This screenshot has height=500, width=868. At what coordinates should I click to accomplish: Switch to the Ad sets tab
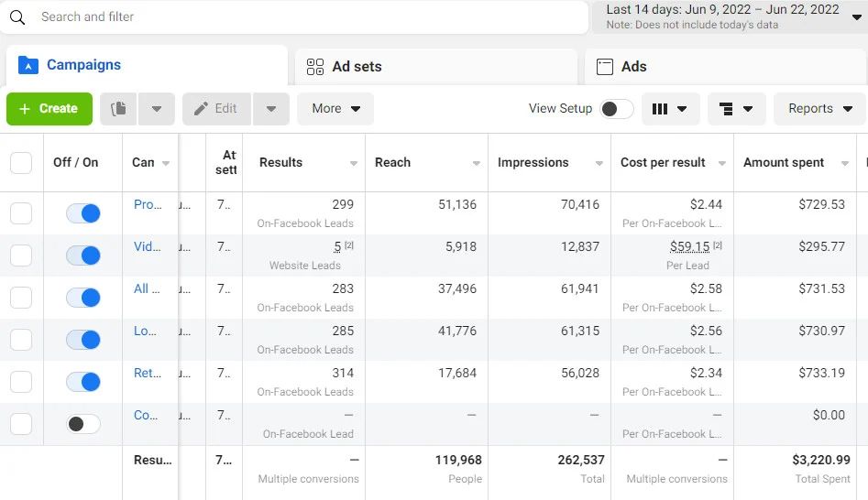click(357, 67)
